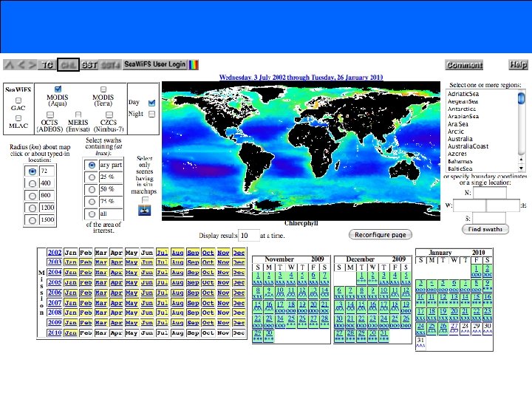Enable the SeaWiFS GAC checkbox
532x399 pixels.
18,100
